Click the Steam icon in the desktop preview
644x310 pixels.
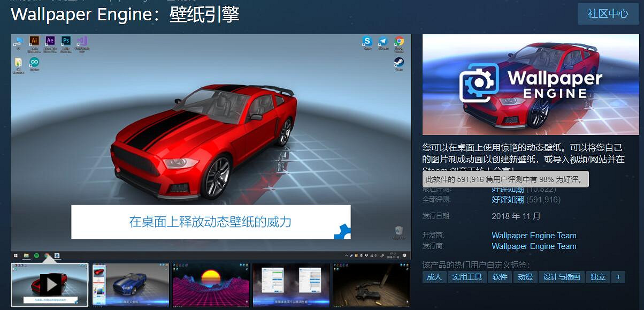[x=399, y=63]
